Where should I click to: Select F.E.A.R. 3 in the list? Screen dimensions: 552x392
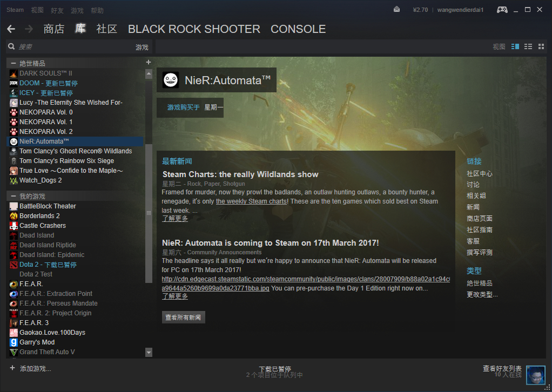click(75, 323)
